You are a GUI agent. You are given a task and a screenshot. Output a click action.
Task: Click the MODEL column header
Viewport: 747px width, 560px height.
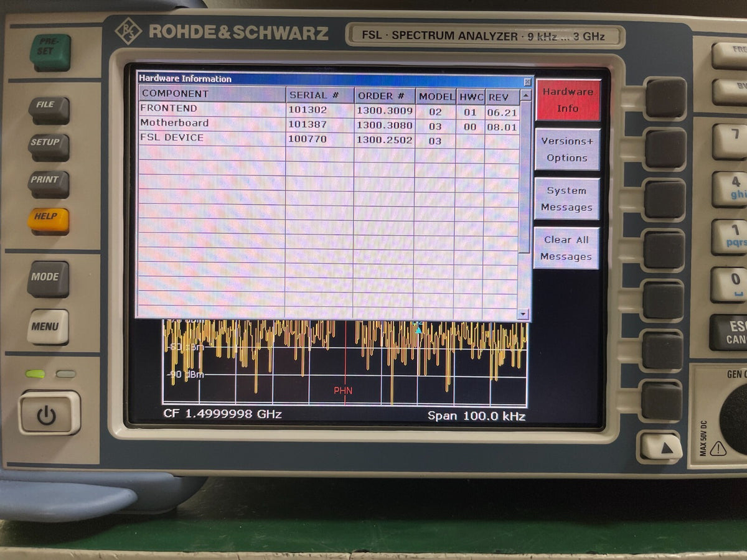436,96
